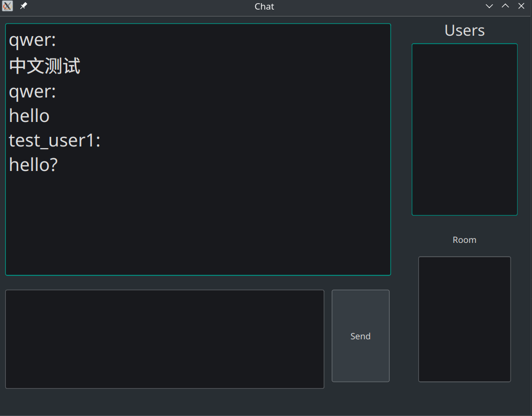
Task: Click the test_user1: sender line
Action: pyautogui.click(x=55, y=141)
